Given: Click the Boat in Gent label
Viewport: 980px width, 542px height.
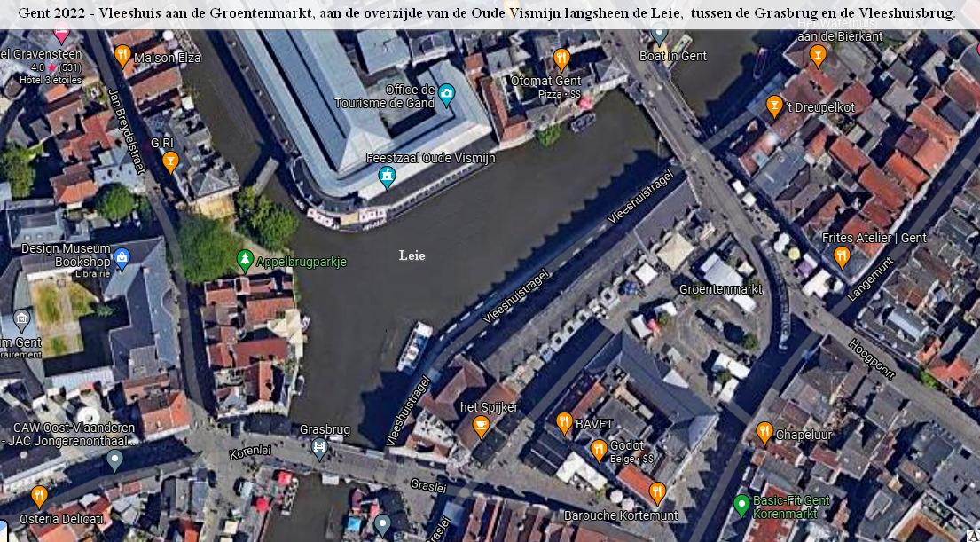Looking at the screenshot, I should click(x=673, y=56).
